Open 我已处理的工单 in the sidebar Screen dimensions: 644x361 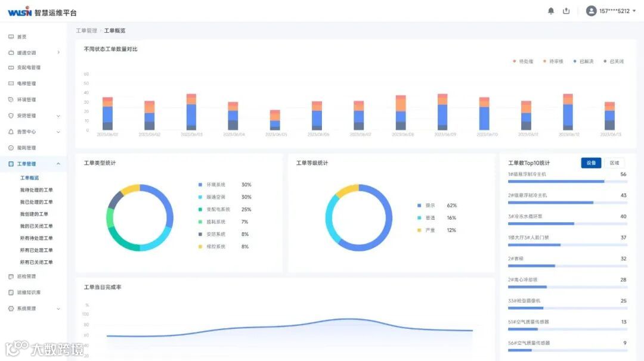[x=36, y=202]
